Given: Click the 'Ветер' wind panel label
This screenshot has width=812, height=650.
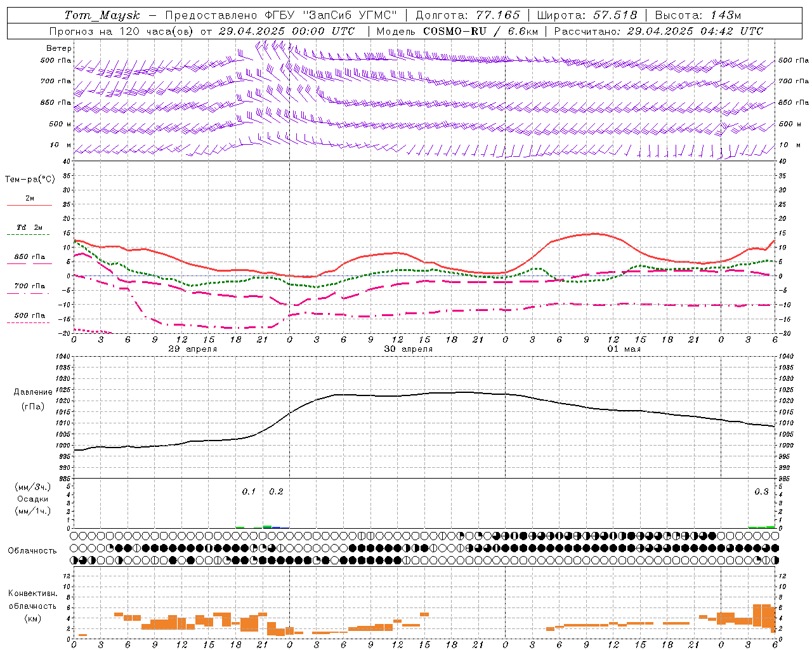Looking at the screenshot, I should (59, 48).
